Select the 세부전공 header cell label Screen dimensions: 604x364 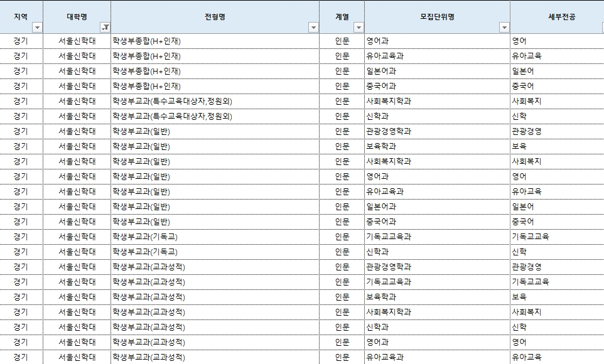(x=562, y=16)
